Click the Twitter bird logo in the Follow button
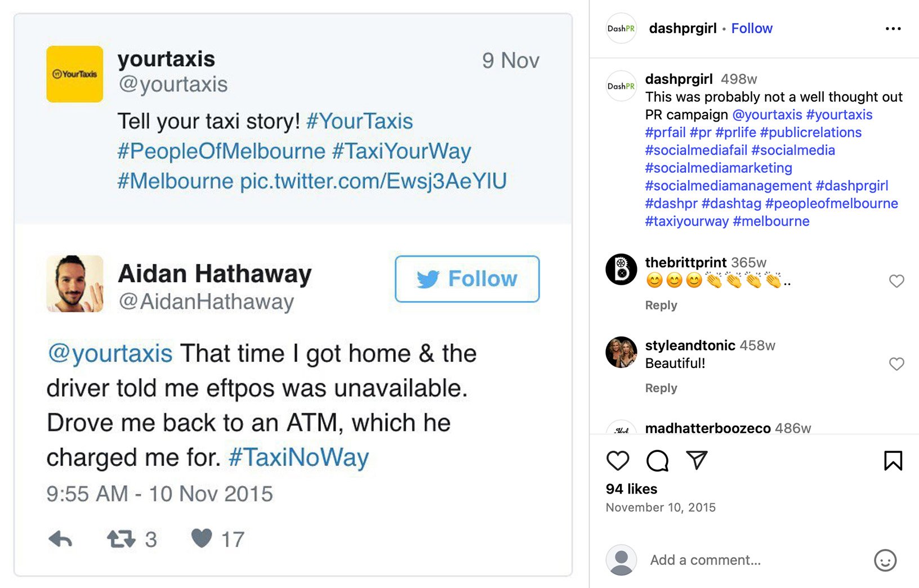 click(427, 278)
